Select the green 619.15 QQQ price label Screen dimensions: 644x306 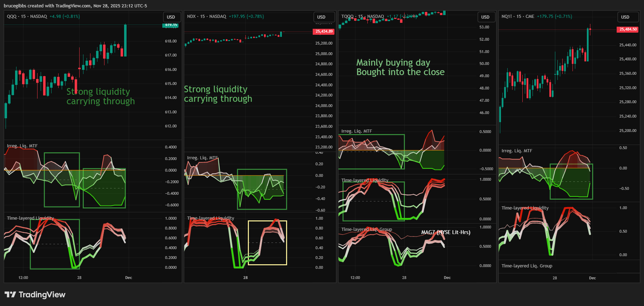tap(171, 25)
